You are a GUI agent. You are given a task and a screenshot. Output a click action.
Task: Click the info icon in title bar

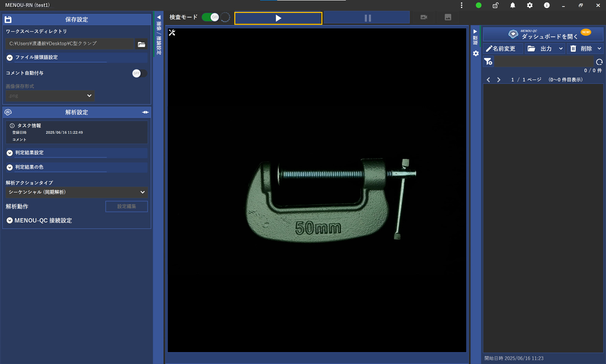pyautogui.click(x=546, y=5)
